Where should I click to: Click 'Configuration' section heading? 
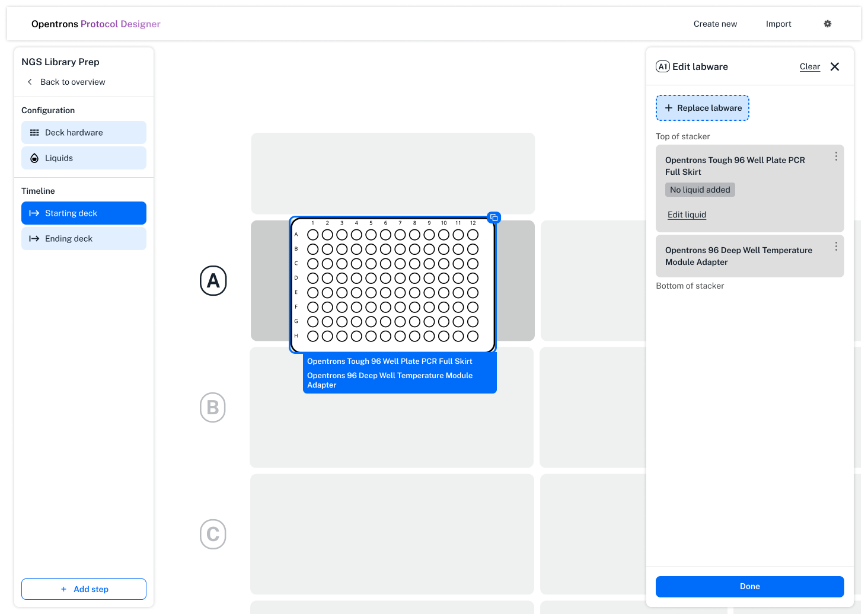point(48,110)
